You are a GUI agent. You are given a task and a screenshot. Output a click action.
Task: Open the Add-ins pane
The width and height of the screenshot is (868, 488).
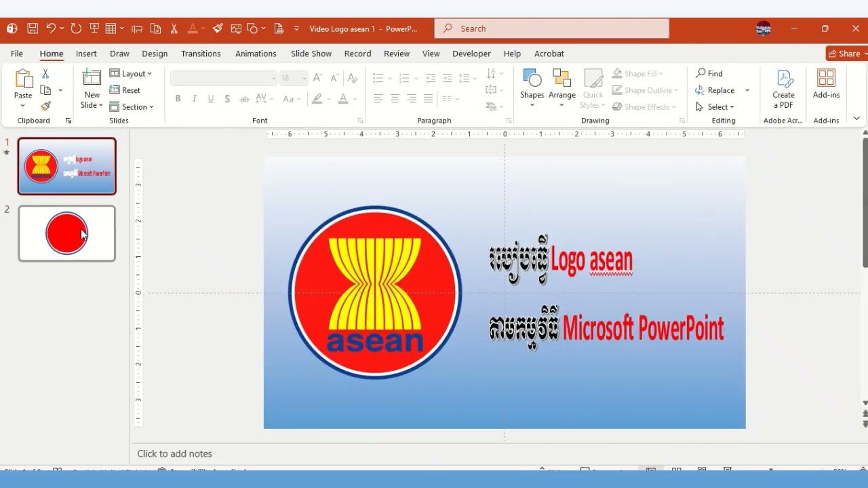(826, 85)
